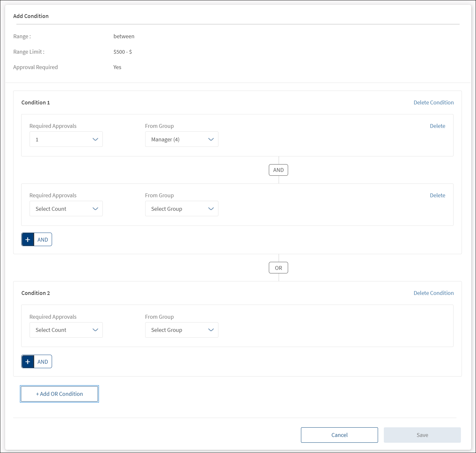Open Select Count dropdown in Condition 2
The width and height of the screenshot is (476, 453).
[66, 330]
